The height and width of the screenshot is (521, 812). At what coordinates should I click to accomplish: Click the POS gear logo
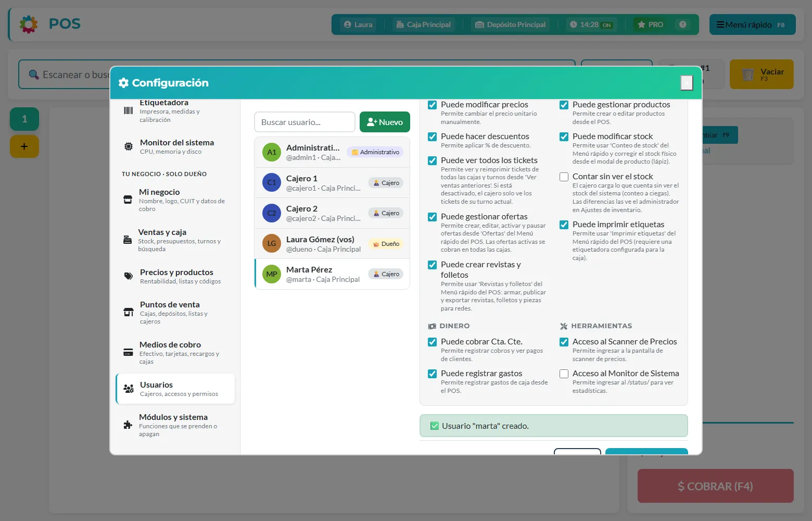point(29,24)
